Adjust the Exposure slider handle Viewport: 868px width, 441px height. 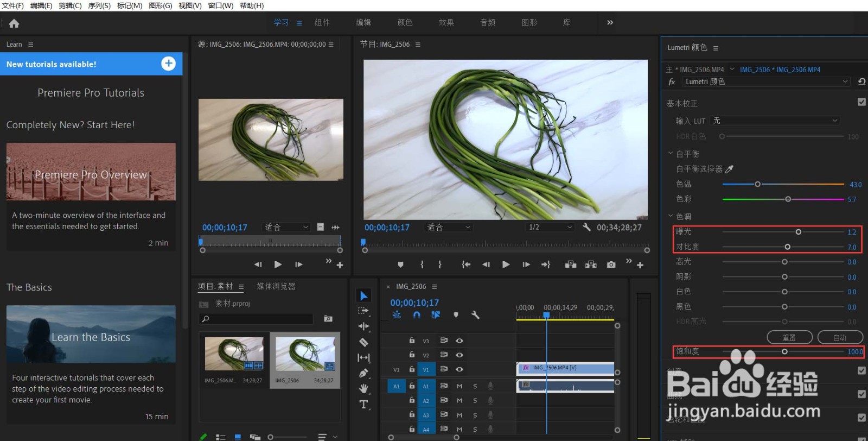(799, 232)
